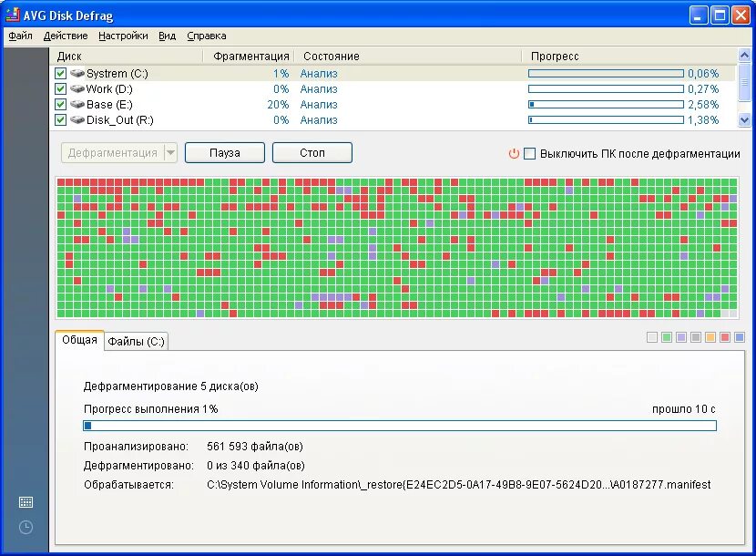
Task: Select the Disk_Out (R:) disk row name
Action: (120, 119)
